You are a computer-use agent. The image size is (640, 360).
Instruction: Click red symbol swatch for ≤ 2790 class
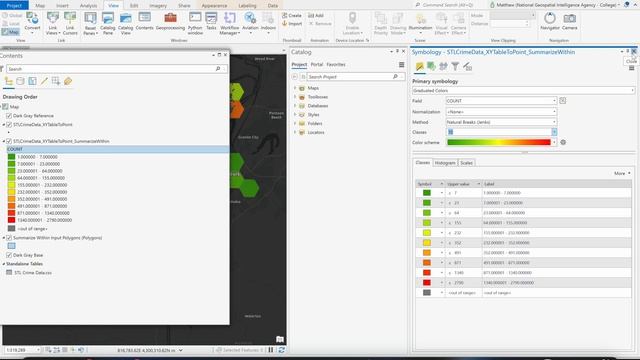point(427,282)
